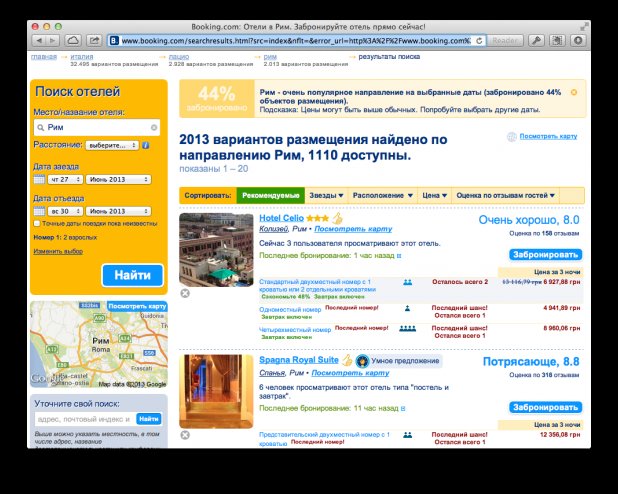Open the check-in date calendar icon
618x494 pixels.
39,179
